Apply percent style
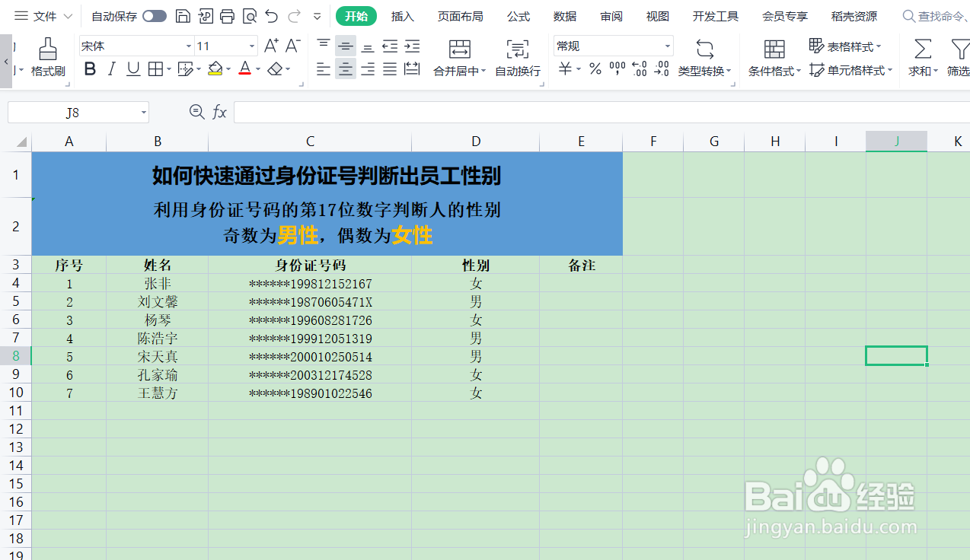970x560 pixels. (595, 69)
